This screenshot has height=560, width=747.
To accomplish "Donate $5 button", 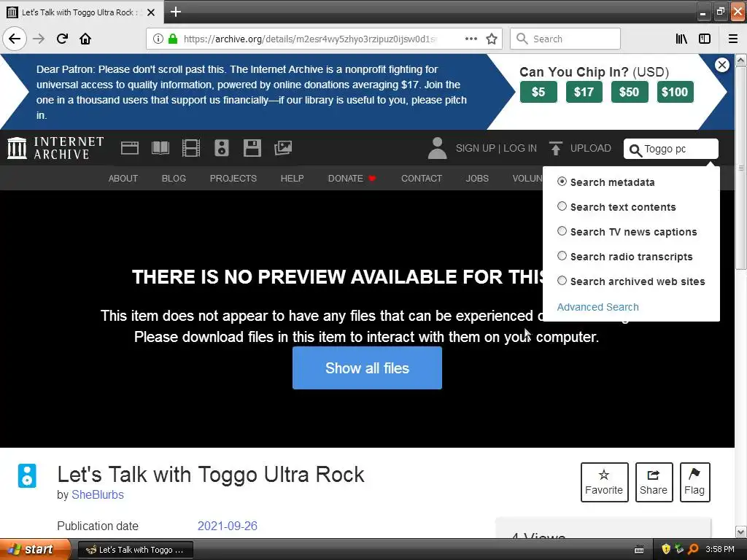I will point(538,92).
